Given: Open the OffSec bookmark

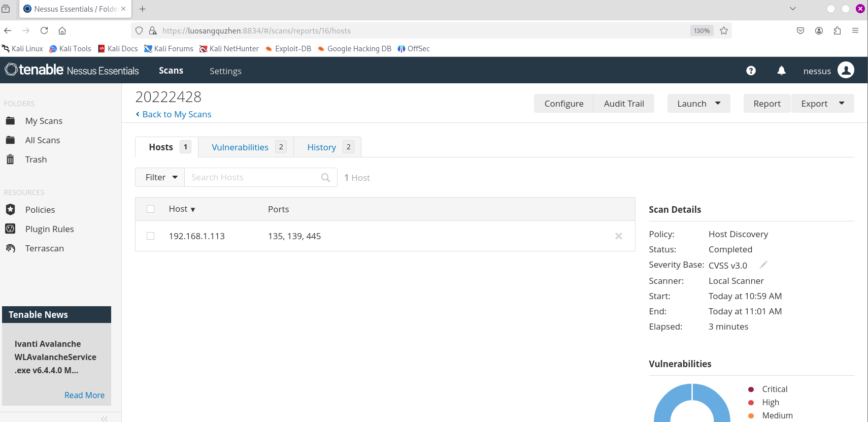Looking at the screenshot, I should click(x=414, y=49).
